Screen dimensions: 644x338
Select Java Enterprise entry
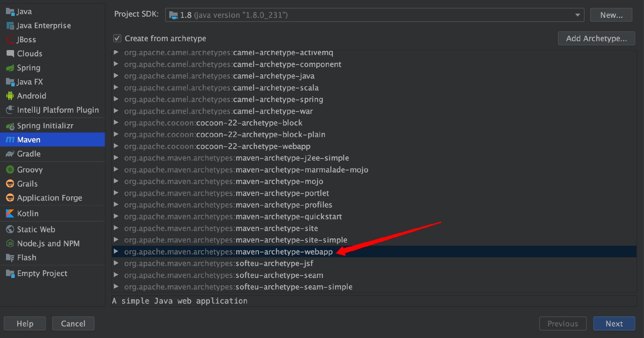52,26
